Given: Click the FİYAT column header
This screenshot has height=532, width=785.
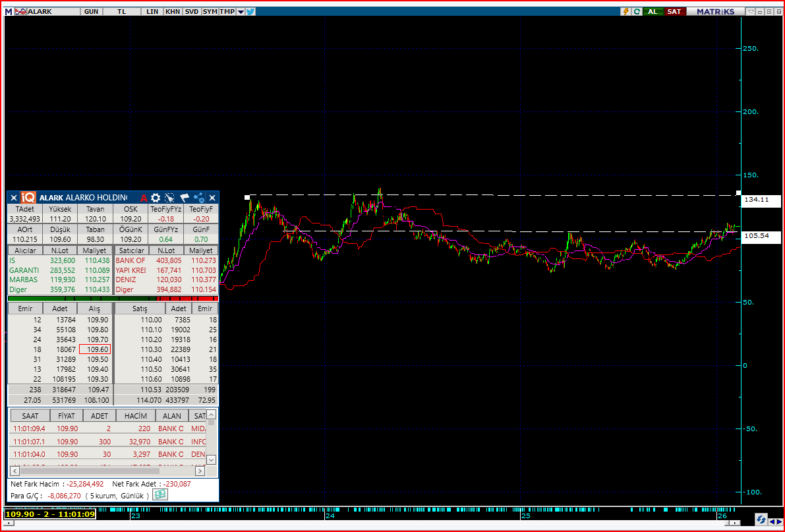Looking at the screenshot, I should 66,416.
